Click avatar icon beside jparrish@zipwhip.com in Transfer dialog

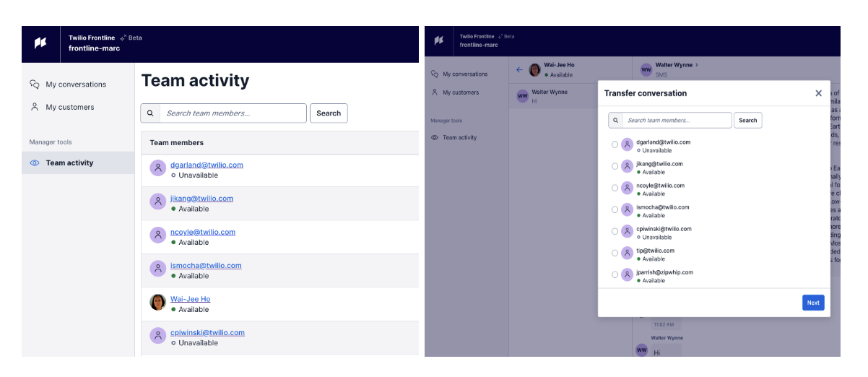pos(628,274)
